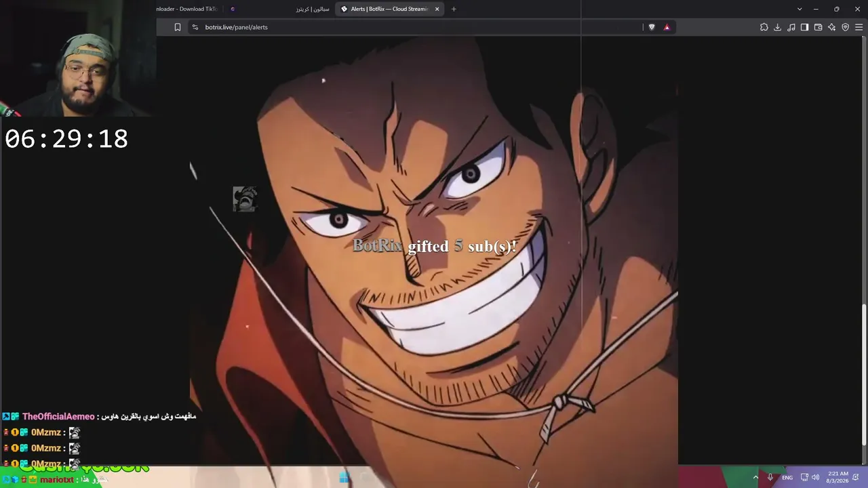Switch the ENG input language indicator

click(787, 477)
